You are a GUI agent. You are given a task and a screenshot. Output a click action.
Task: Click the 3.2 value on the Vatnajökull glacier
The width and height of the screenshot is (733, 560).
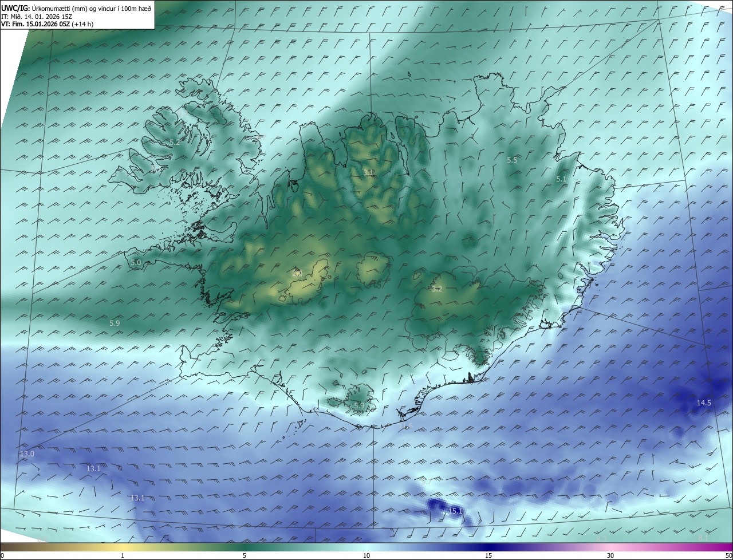tap(437, 289)
